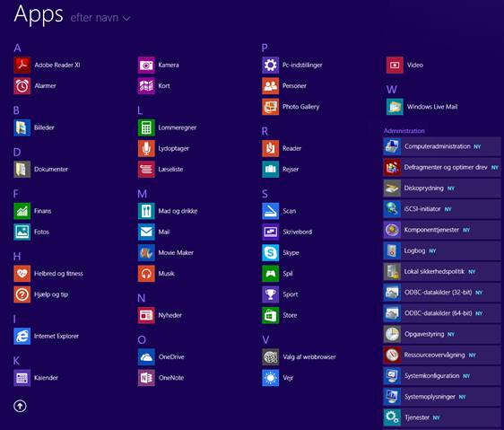The image size is (504, 430).
Task: Open the OneNote app tile
Action: 146,378
